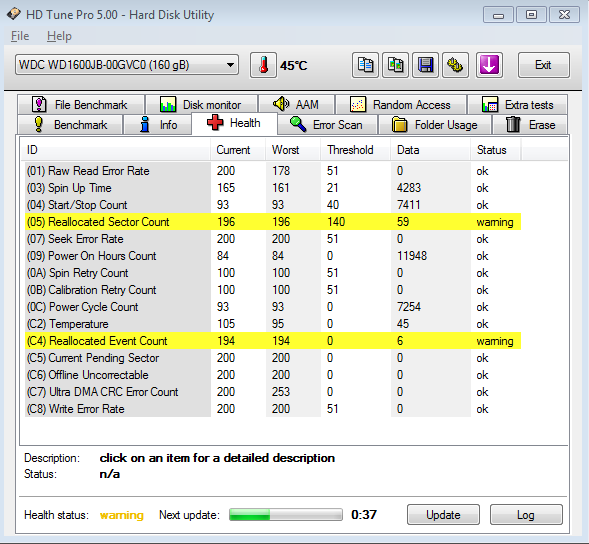Select the Ultra DMA CRC Error Count row
The height and width of the screenshot is (544, 589).
(273, 392)
